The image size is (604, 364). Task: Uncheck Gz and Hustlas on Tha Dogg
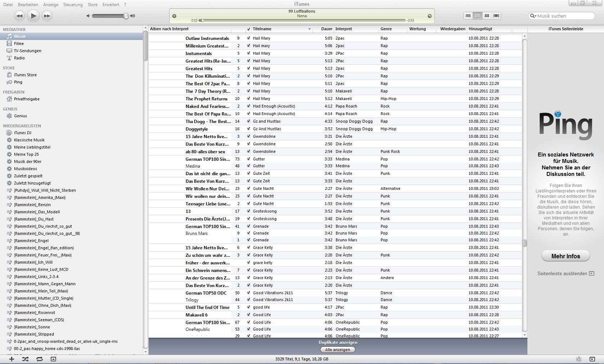249,121
